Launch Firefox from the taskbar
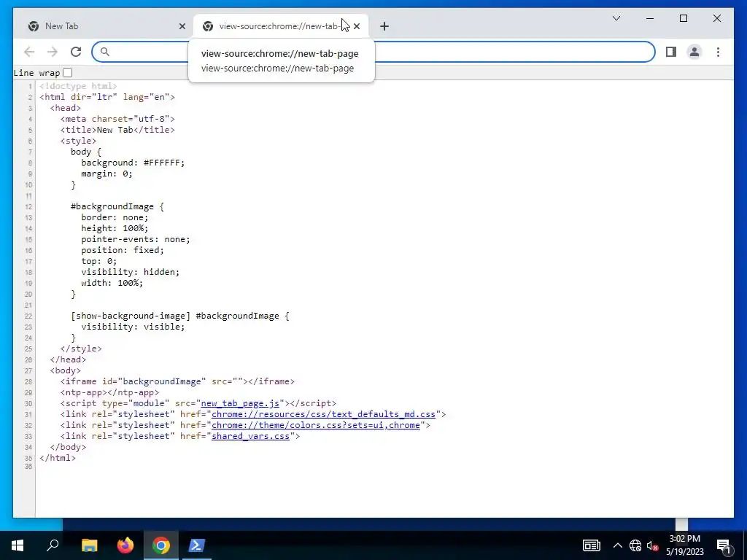Image resolution: width=747 pixels, height=560 pixels. pos(125,545)
